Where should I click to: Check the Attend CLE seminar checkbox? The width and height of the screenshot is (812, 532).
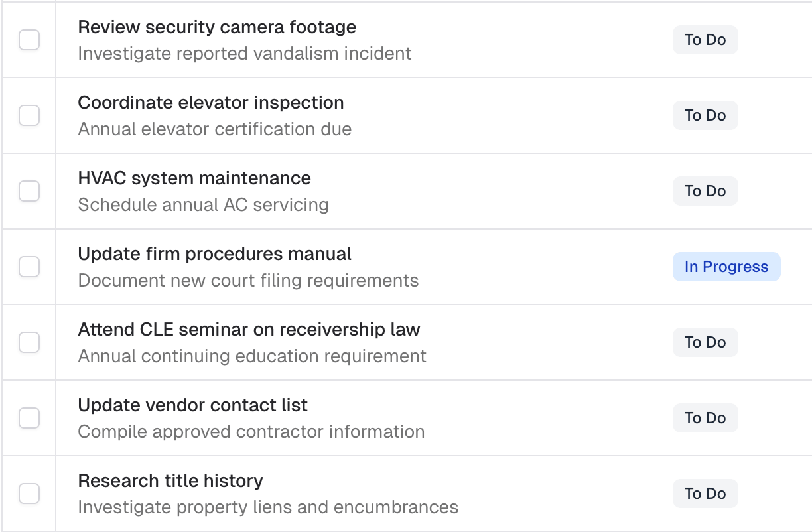[x=29, y=342]
